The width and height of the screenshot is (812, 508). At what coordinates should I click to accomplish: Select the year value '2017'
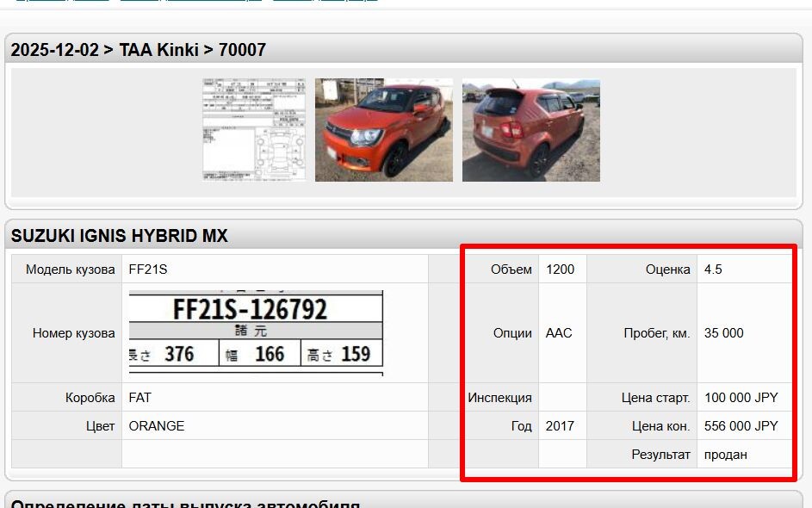[560, 426]
